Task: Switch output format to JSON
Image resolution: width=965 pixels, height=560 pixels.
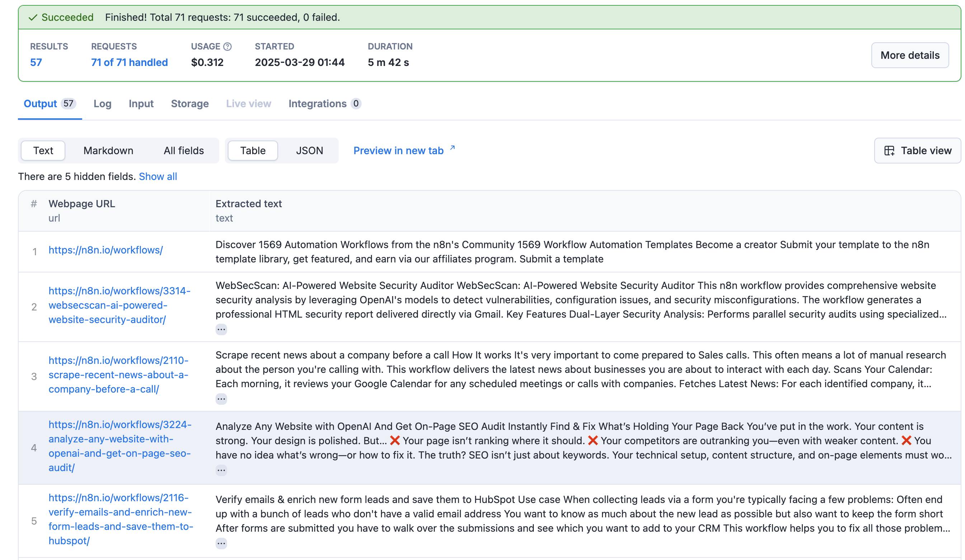Action: (x=310, y=151)
